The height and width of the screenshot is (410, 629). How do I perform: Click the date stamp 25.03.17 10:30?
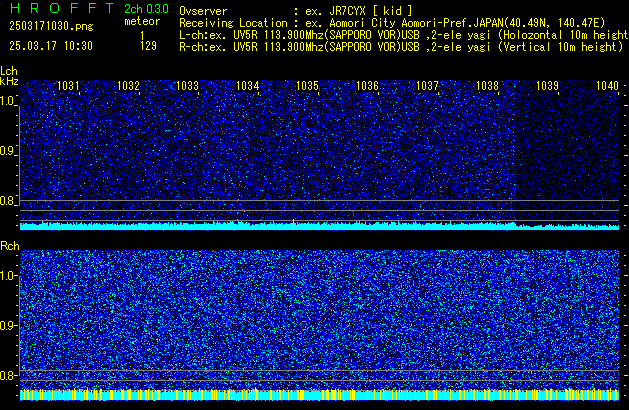click(51, 46)
